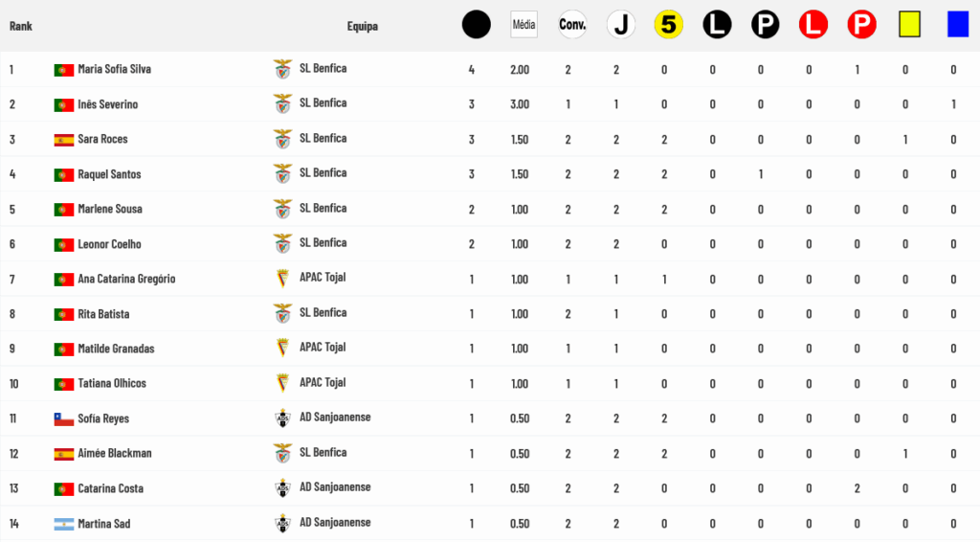Click the SL Benfica crest beside Sara Roces

pos(282,139)
